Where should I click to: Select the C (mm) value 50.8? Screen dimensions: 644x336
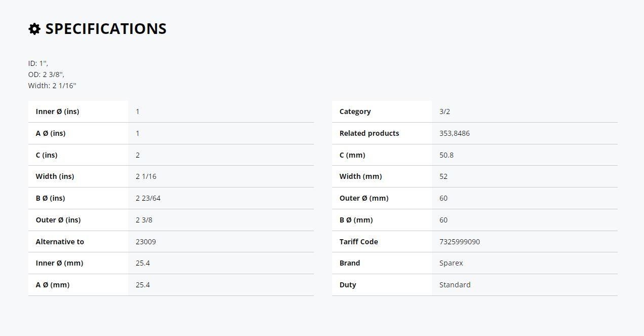coord(447,155)
